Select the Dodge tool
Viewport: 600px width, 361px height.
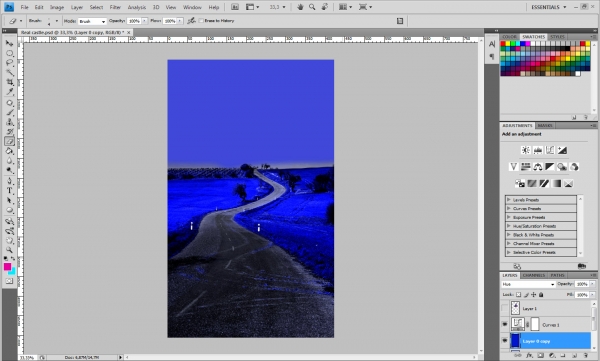click(x=9, y=170)
